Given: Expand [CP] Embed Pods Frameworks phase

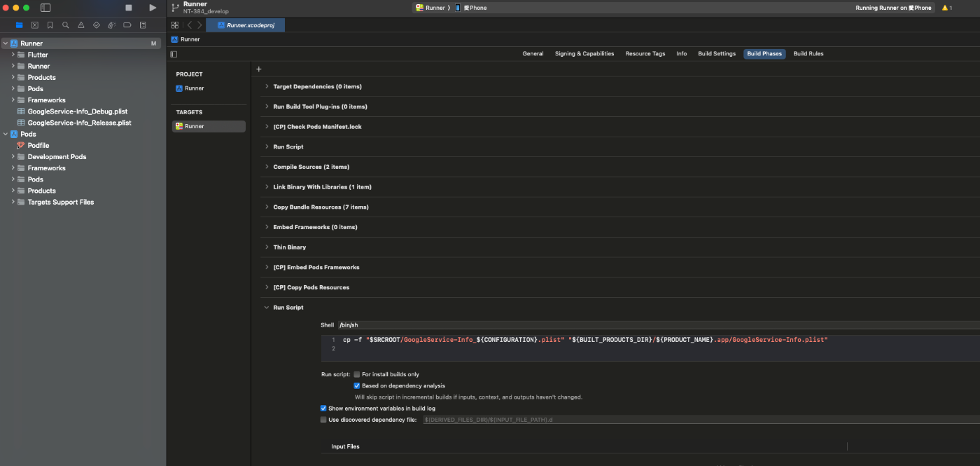Looking at the screenshot, I should click(x=266, y=267).
